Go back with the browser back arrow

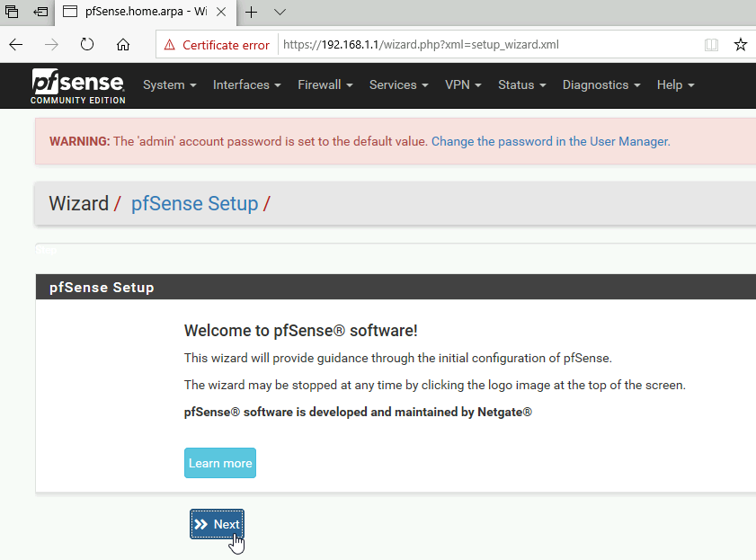16,45
